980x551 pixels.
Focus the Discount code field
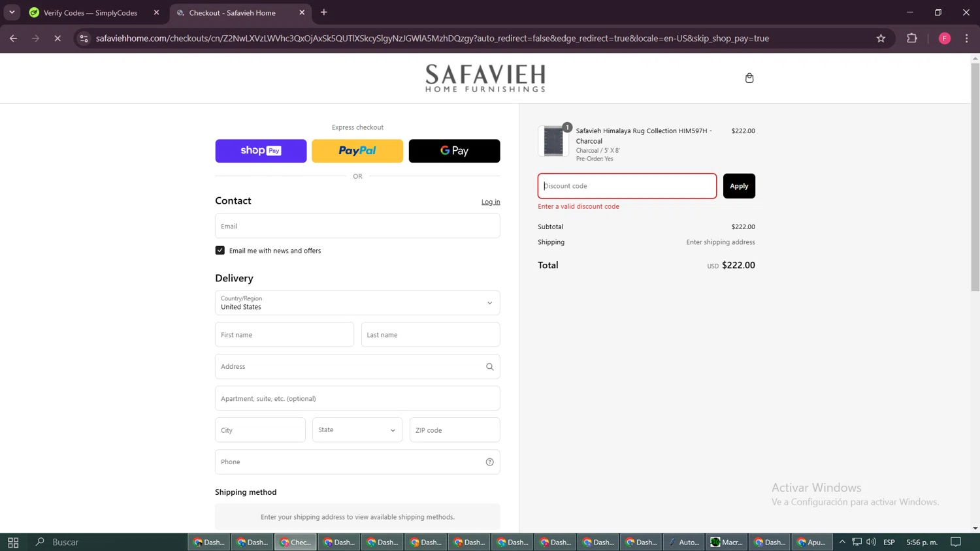627,186
